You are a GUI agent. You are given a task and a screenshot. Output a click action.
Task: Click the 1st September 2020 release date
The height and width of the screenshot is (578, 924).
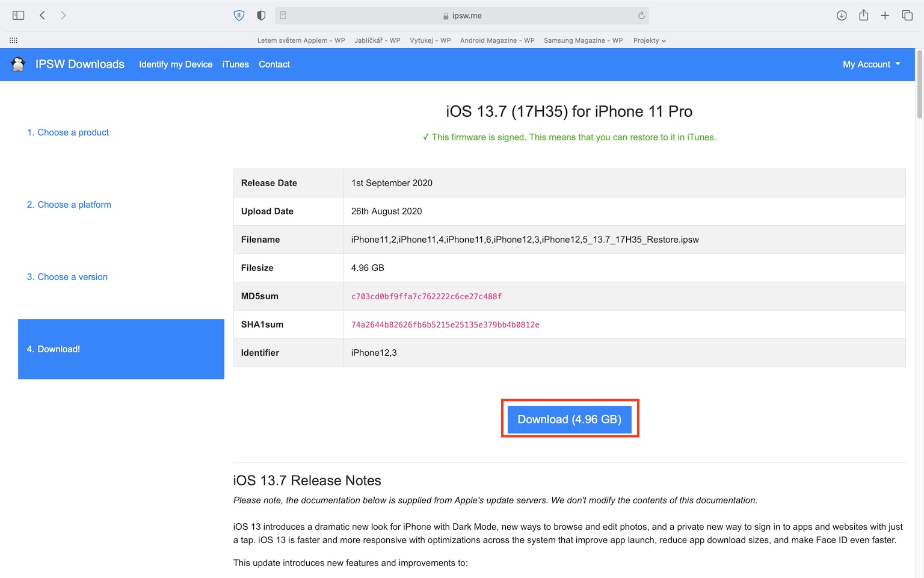point(392,183)
